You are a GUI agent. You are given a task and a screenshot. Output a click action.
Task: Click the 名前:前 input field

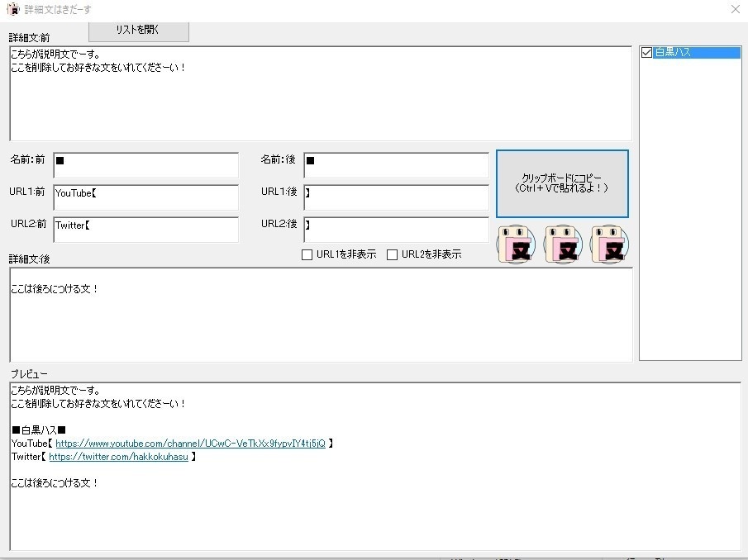pyautogui.click(x=146, y=165)
